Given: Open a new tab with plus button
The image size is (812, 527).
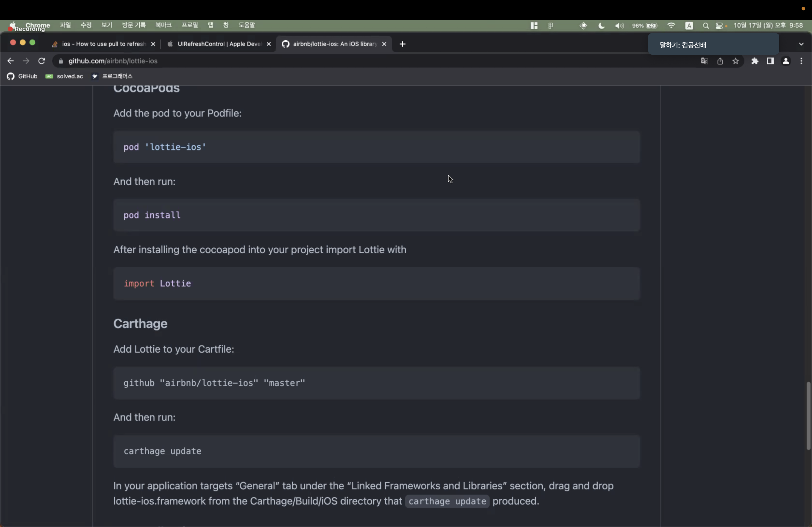Looking at the screenshot, I should [x=403, y=44].
